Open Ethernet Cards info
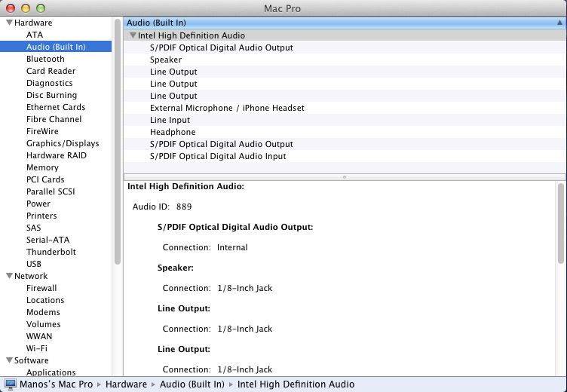 point(56,107)
